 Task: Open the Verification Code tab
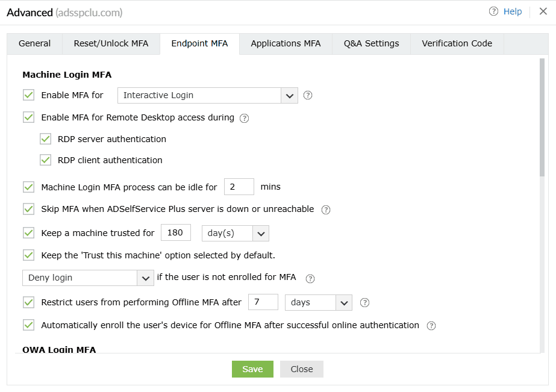tap(457, 43)
